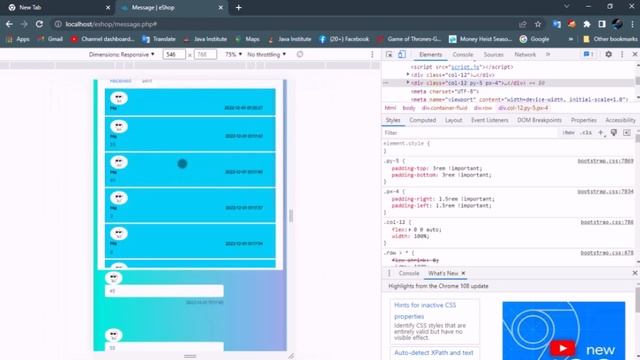The image size is (640, 360).
Task: Switch to the Sources tab
Action: click(493, 54)
